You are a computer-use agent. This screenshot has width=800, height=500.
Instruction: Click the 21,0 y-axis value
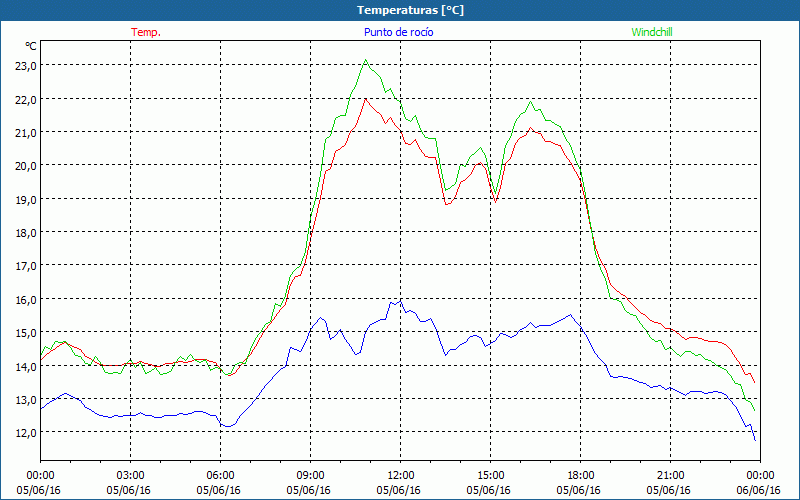[26, 133]
